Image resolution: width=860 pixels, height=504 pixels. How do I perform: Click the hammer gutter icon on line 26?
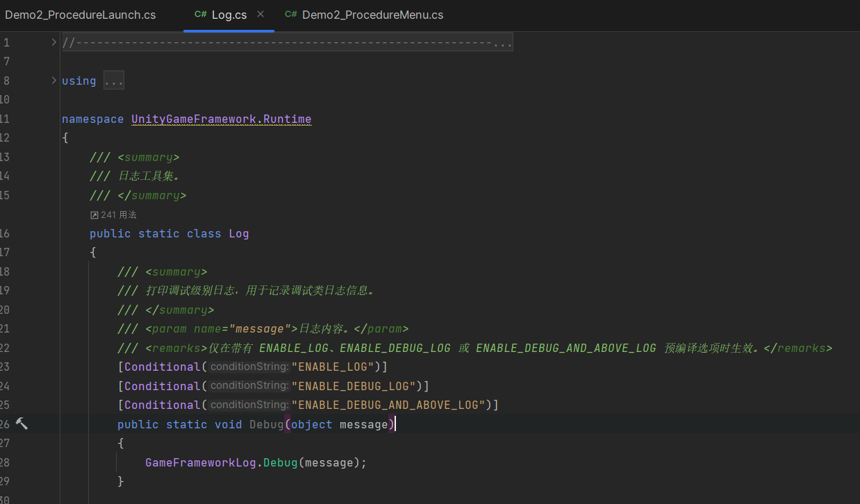[22, 423]
